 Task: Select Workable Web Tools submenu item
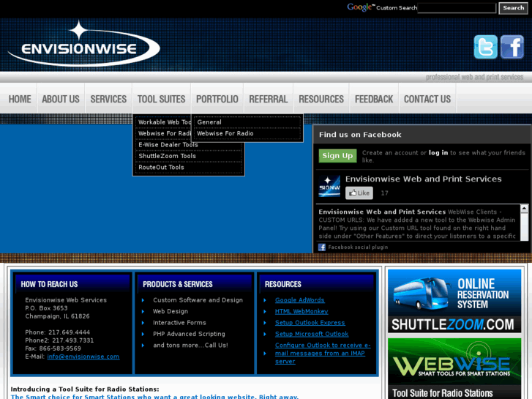coord(163,122)
